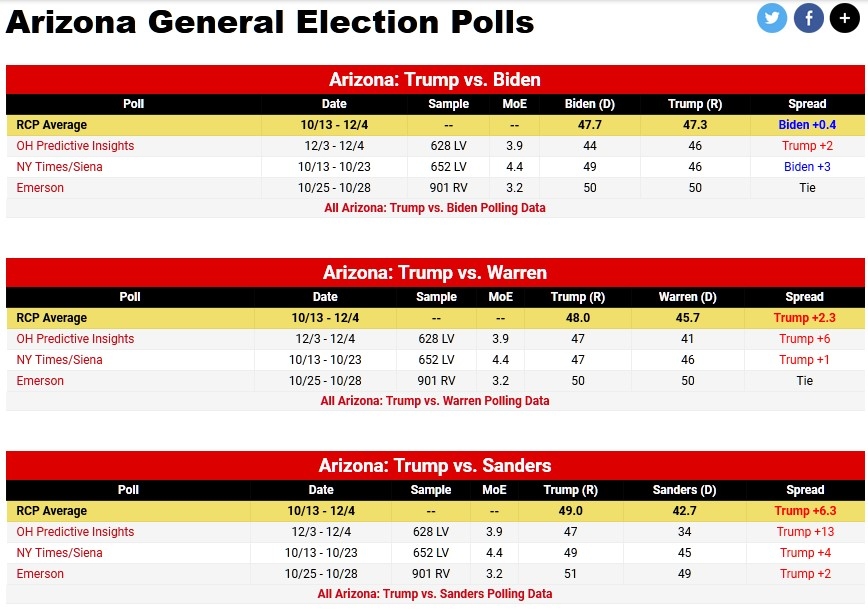The height and width of the screenshot is (612, 868).
Task: Open Emerson poll in Trump vs. Warren table
Action: click(40, 381)
